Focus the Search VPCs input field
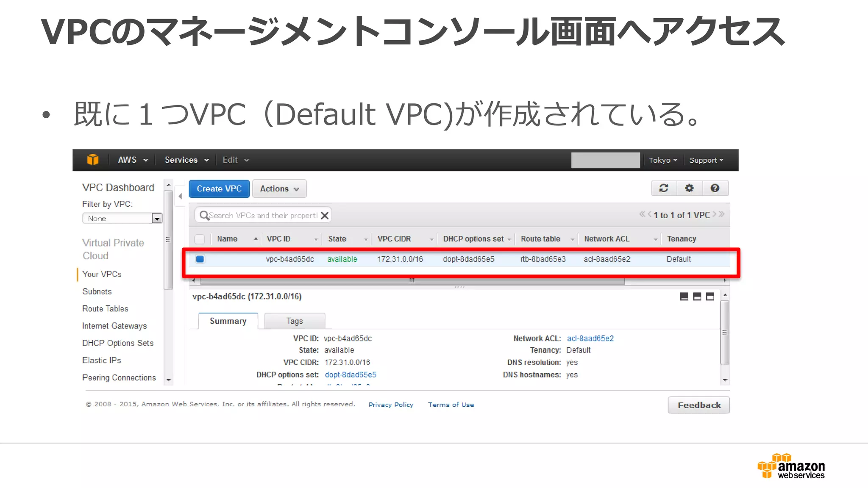This screenshot has width=868, height=488. [264, 215]
